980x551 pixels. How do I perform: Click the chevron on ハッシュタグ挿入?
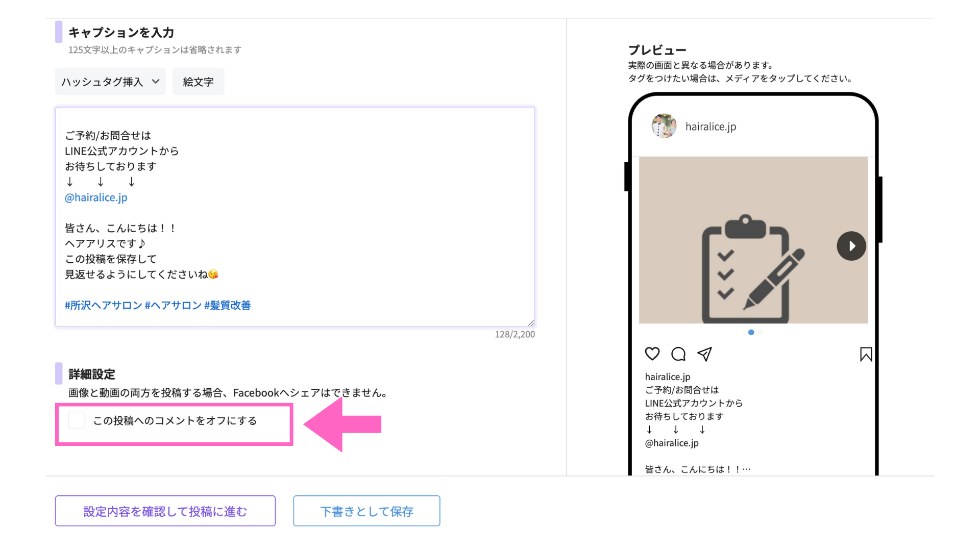(156, 82)
